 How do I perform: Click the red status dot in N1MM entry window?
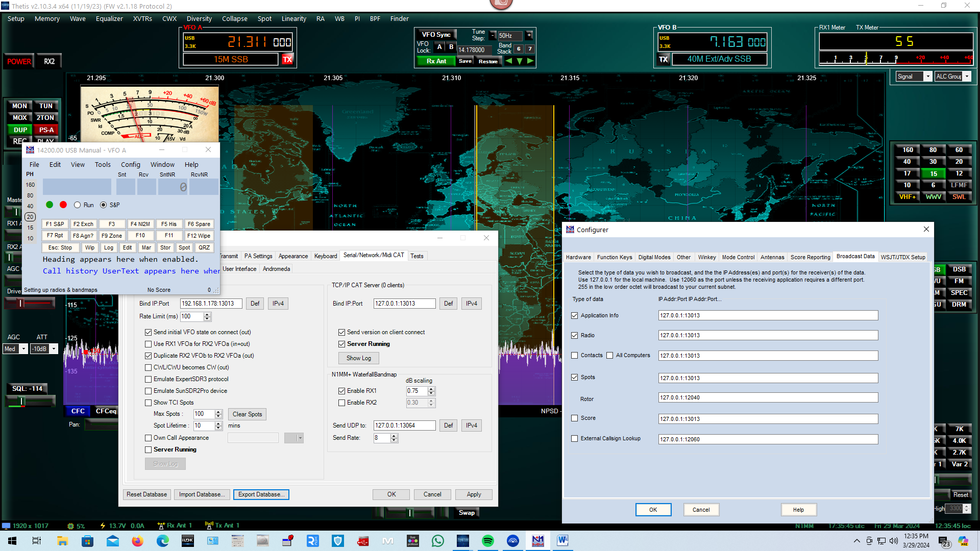click(x=63, y=205)
